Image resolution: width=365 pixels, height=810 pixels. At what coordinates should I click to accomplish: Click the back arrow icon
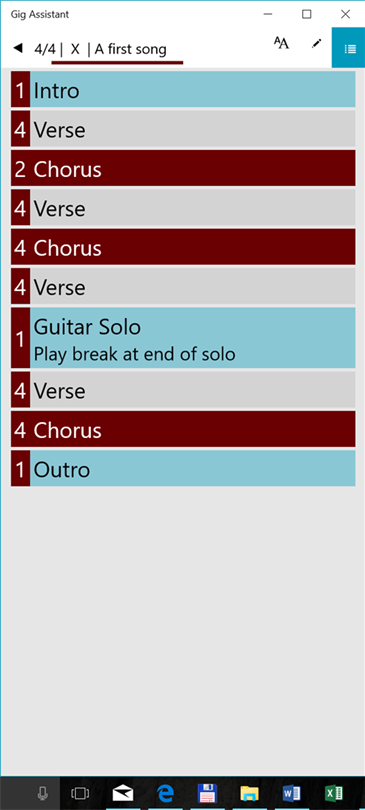pyautogui.click(x=18, y=49)
